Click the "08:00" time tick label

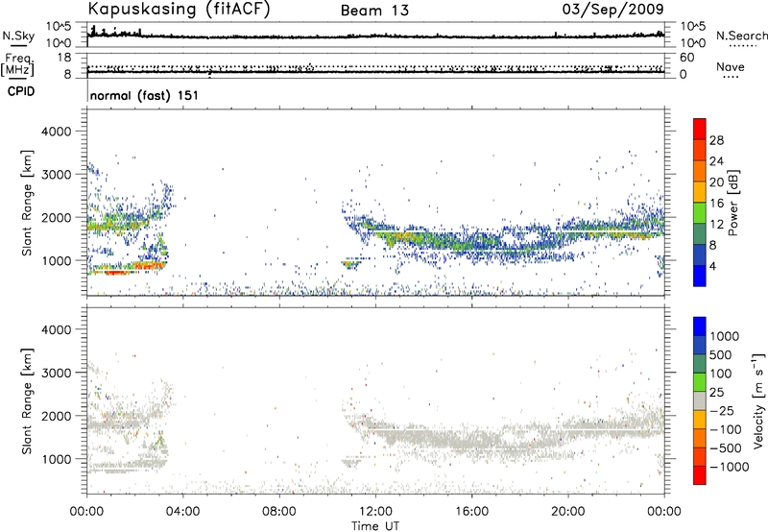click(279, 512)
